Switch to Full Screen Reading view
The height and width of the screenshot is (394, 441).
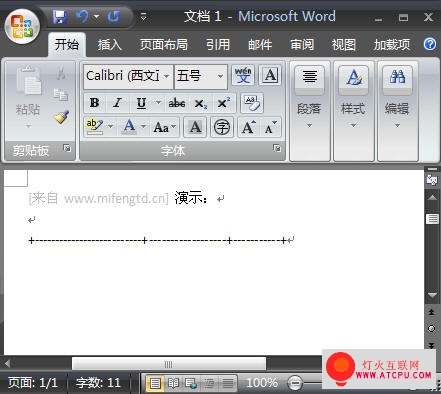173,383
